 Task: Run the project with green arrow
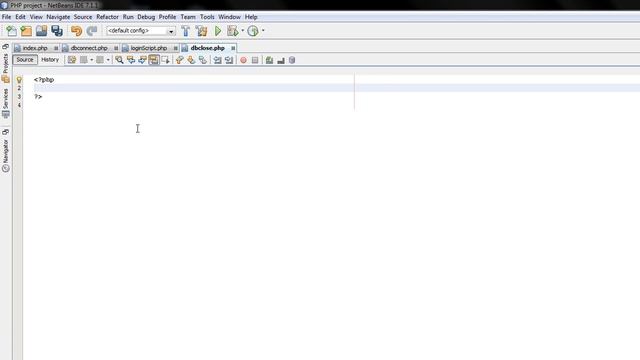pyautogui.click(x=218, y=31)
